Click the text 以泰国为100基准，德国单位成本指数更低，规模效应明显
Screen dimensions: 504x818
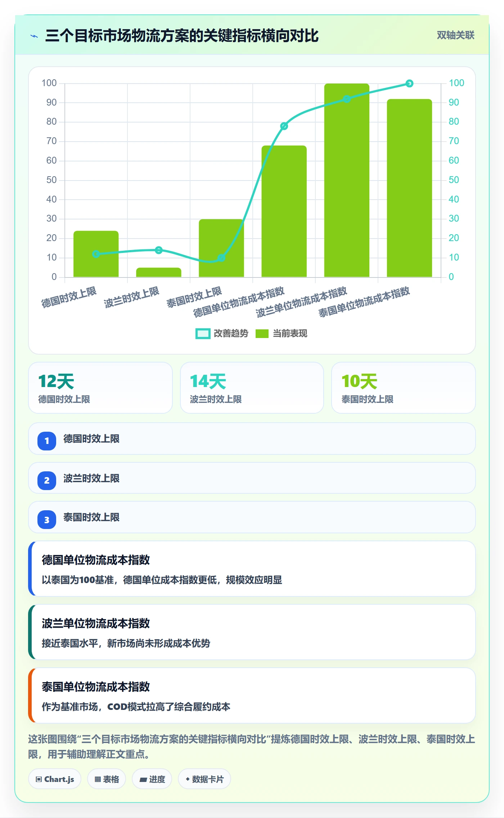coord(162,580)
